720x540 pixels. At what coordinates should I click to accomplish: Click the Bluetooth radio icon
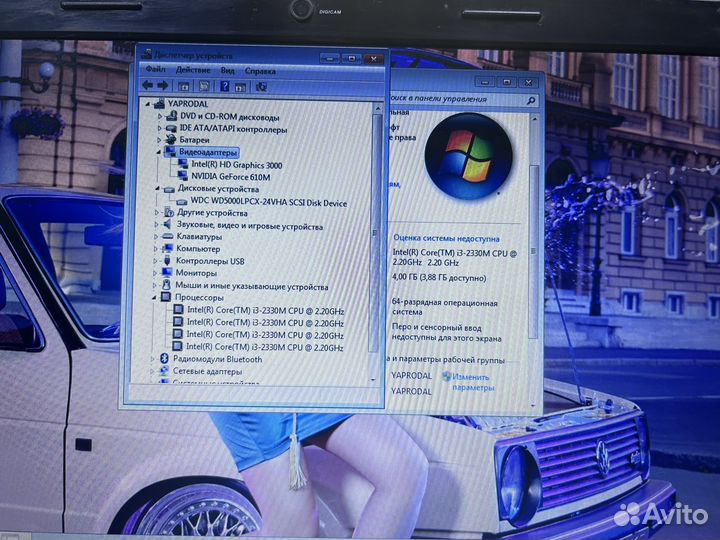(164, 358)
